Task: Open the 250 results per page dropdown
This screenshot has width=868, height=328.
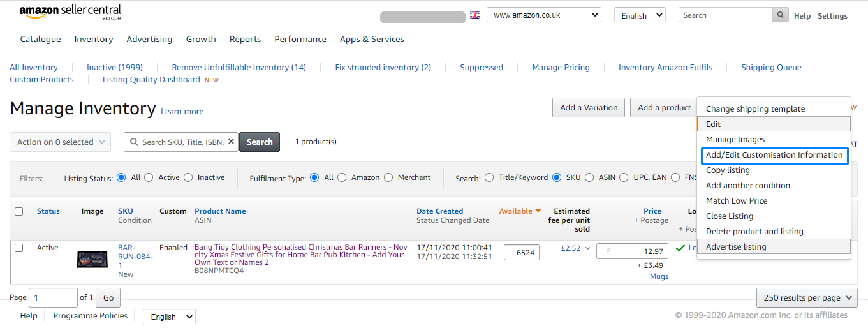Action: pos(807,297)
